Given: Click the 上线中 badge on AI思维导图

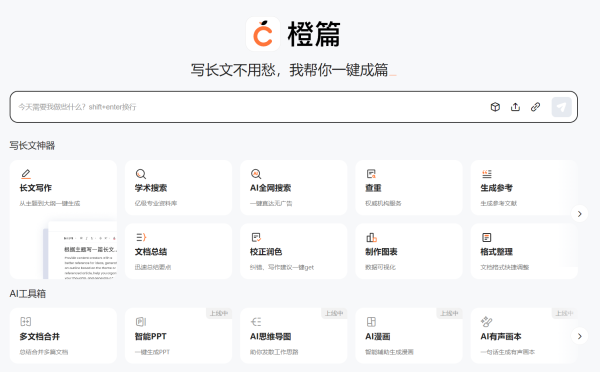Looking at the screenshot, I should tap(334, 313).
